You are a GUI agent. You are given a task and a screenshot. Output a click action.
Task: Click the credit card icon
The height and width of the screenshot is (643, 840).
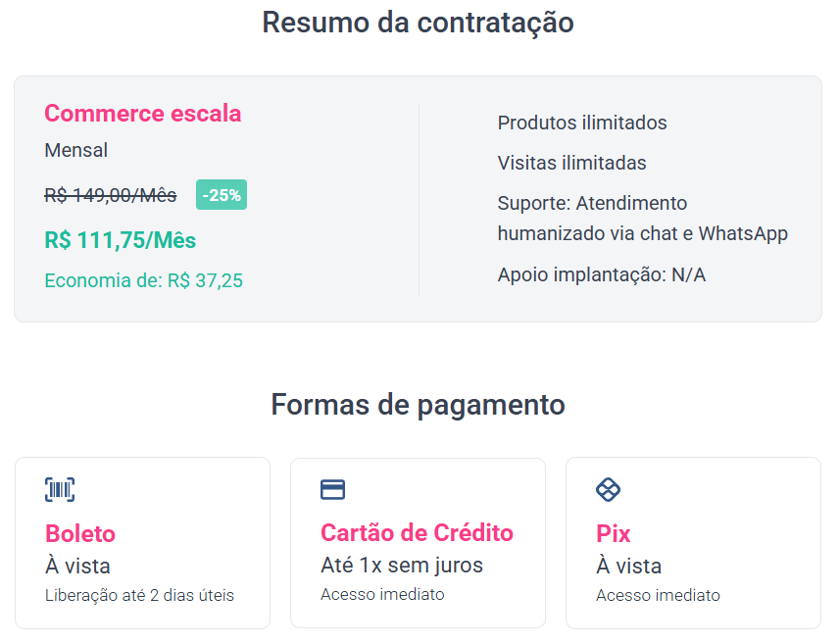tap(333, 490)
